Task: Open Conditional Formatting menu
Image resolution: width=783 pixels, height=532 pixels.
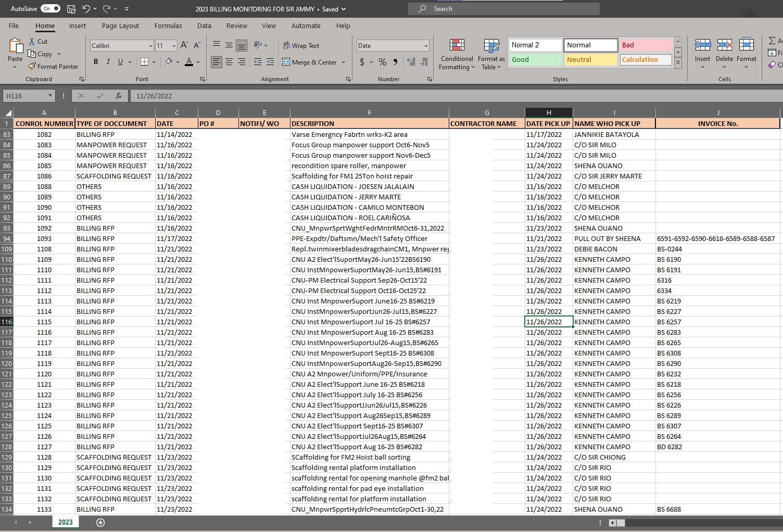Action: pyautogui.click(x=457, y=54)
